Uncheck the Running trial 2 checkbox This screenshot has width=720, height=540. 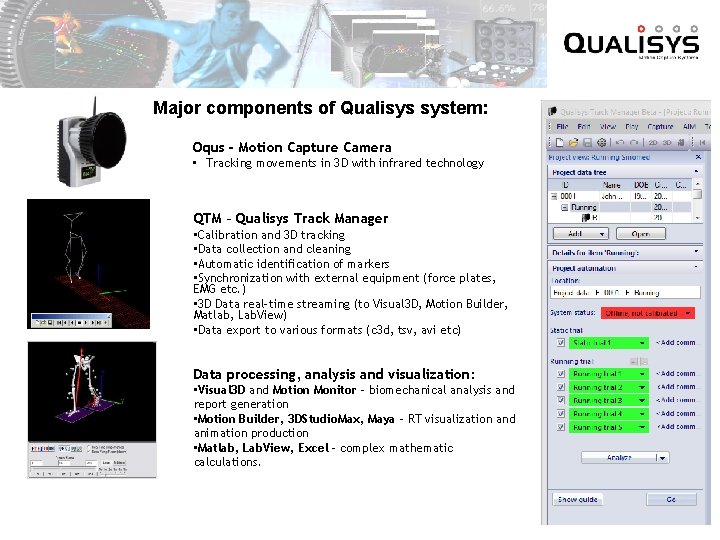tap(561, 387)
